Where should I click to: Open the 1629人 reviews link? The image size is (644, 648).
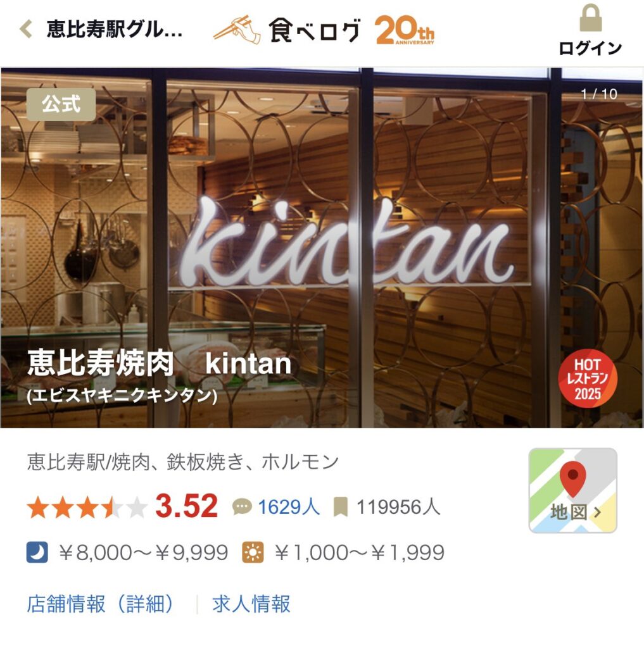(x=289, y=507)
